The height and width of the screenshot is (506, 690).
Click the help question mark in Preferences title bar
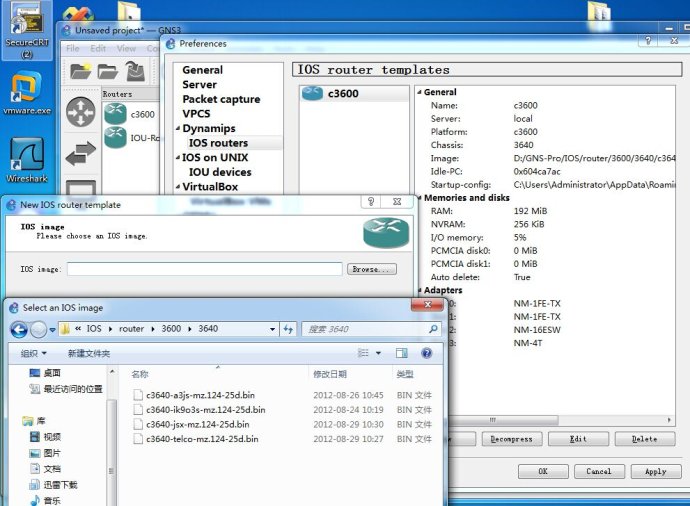pos(648,40)
